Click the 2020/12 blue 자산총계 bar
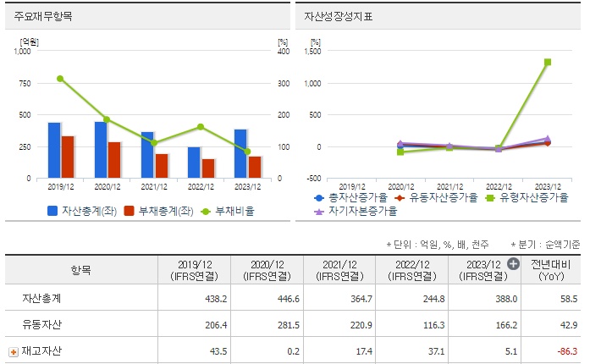The image size is (590, 364). click(101, 150)
